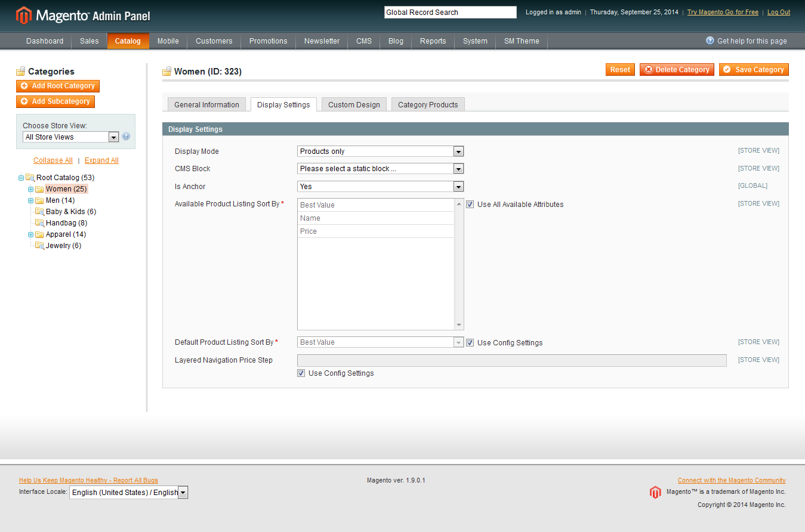The width and height of the screenshot is (805, 532).
Task: Open the Is Anchor dropdown
Action: coord(381,187)
